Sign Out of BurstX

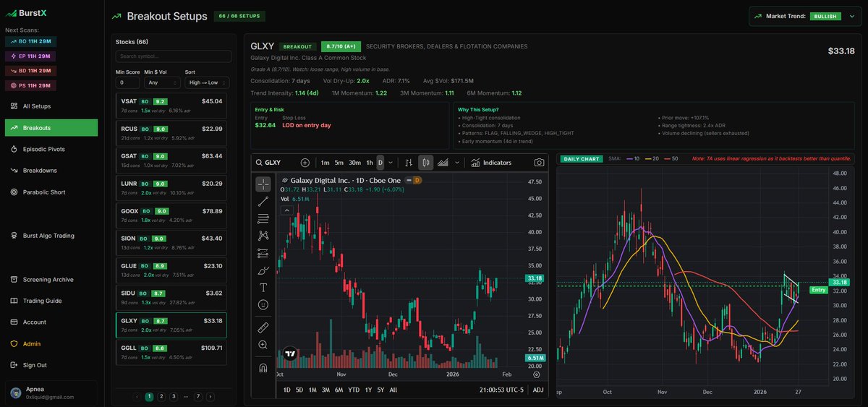tap(51, 365)
